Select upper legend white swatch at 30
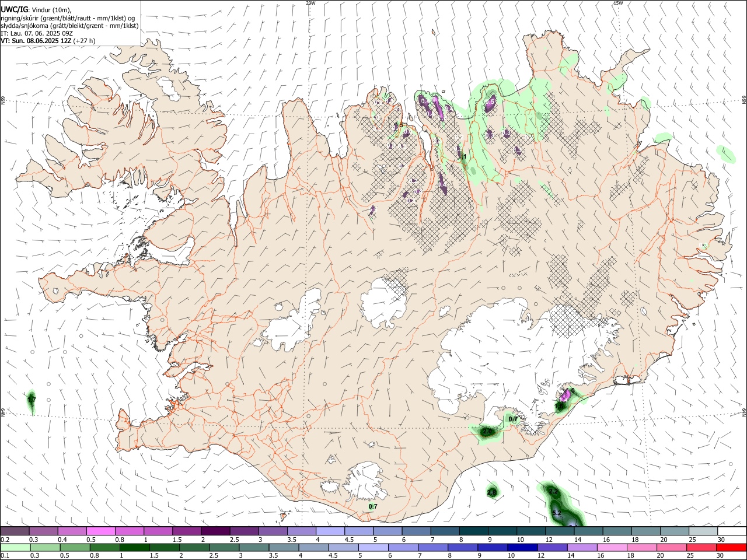747x560 pixels. (x=731, y=531)
